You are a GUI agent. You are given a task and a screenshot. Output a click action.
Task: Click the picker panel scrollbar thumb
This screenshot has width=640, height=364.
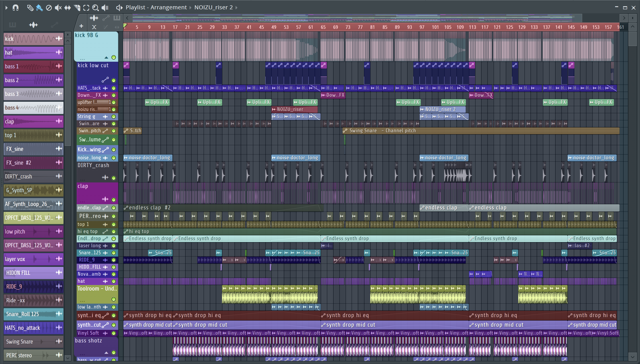[x=68, y=95]
